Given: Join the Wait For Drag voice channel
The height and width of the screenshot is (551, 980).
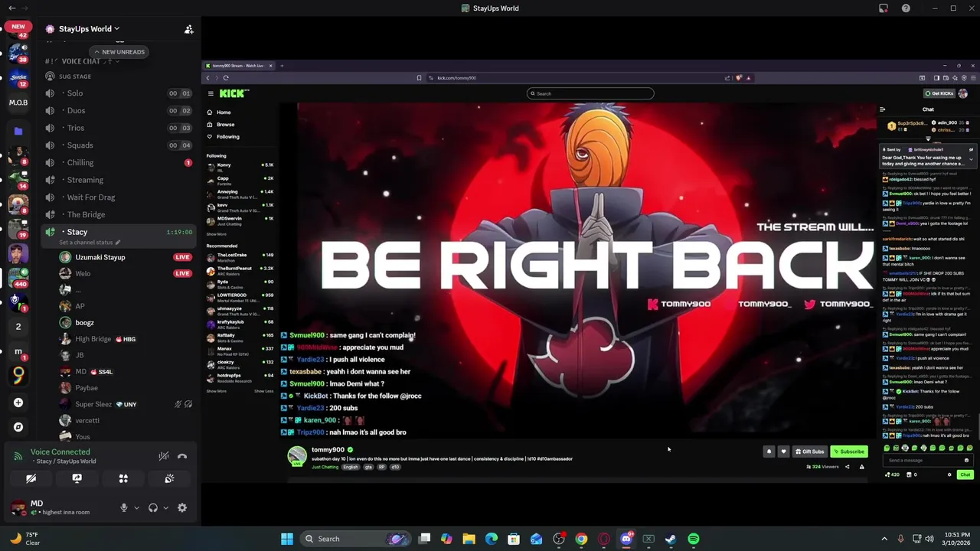Looking at the screenshot, I should [119, 197].
